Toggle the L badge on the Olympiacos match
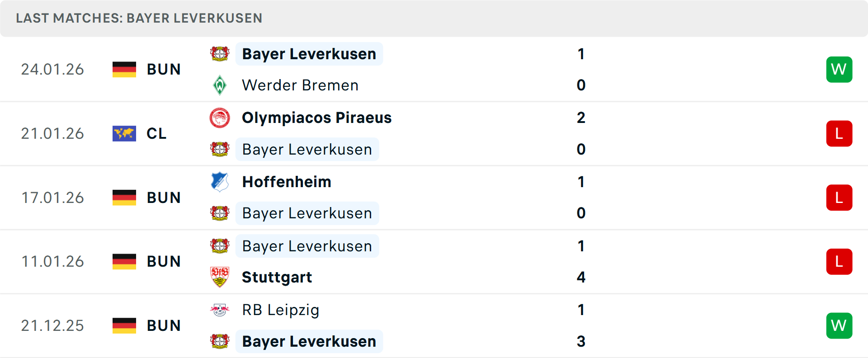Screen dimensions: 868x358 click(x=839, y=133)
